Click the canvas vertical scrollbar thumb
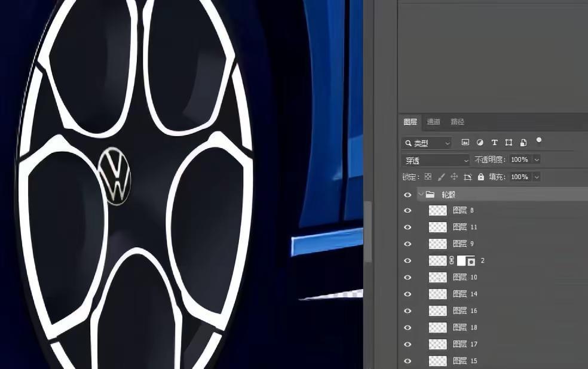588x369 pixels. (x=368, y=232)
